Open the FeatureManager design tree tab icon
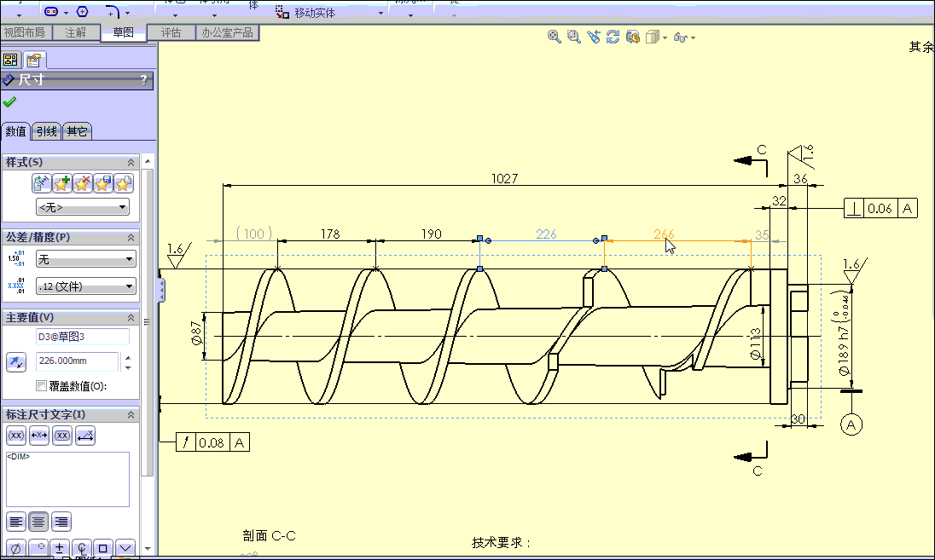The width and height of the screenshot is (935, 560). click(x=11, y=60)
